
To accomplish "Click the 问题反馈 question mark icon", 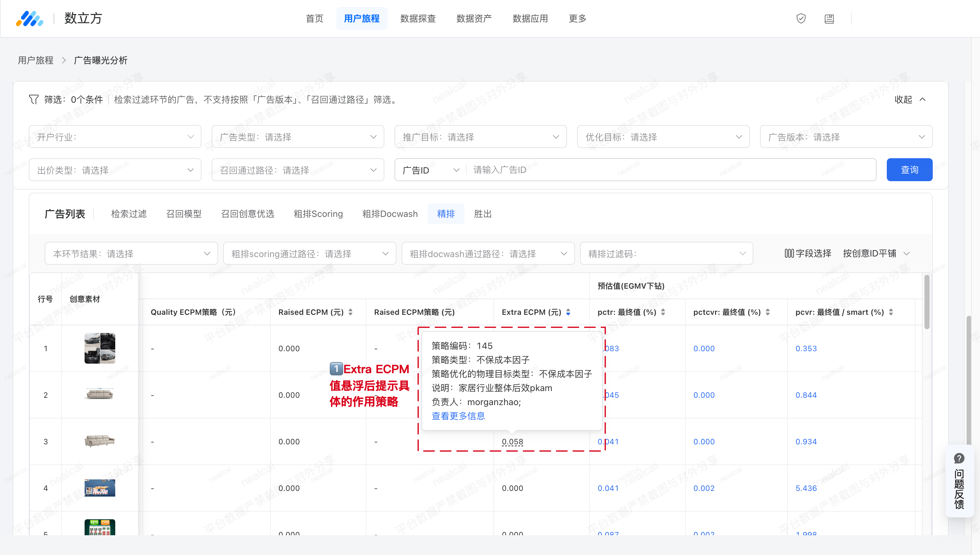I will coord(959,458).
